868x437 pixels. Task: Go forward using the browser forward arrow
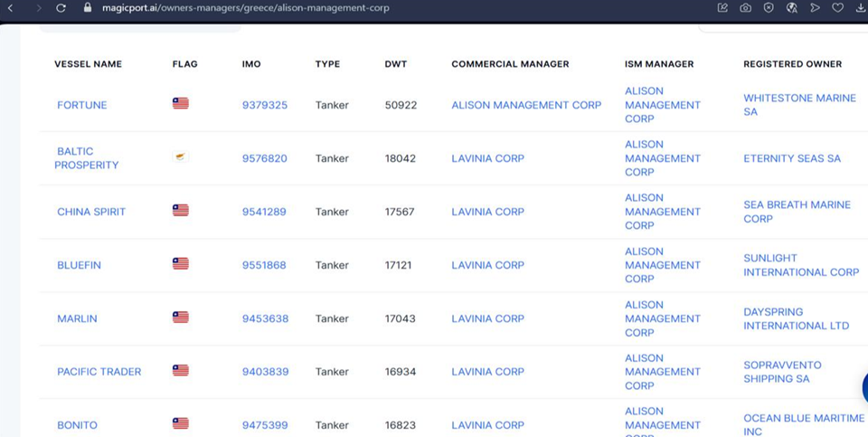coord(38,8)
